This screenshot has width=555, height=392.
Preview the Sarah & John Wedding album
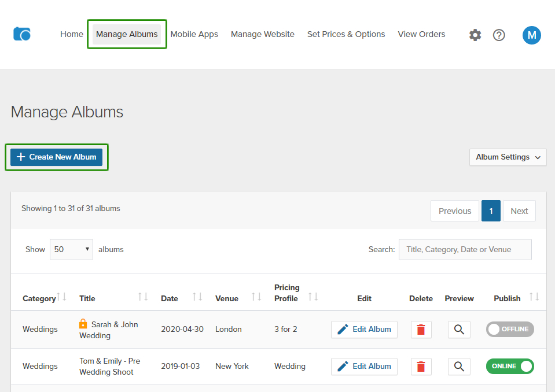coord(459,330)
